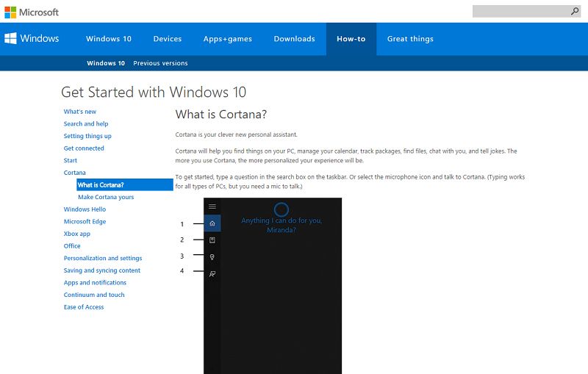Open the Great things nav item

[410, 39]
